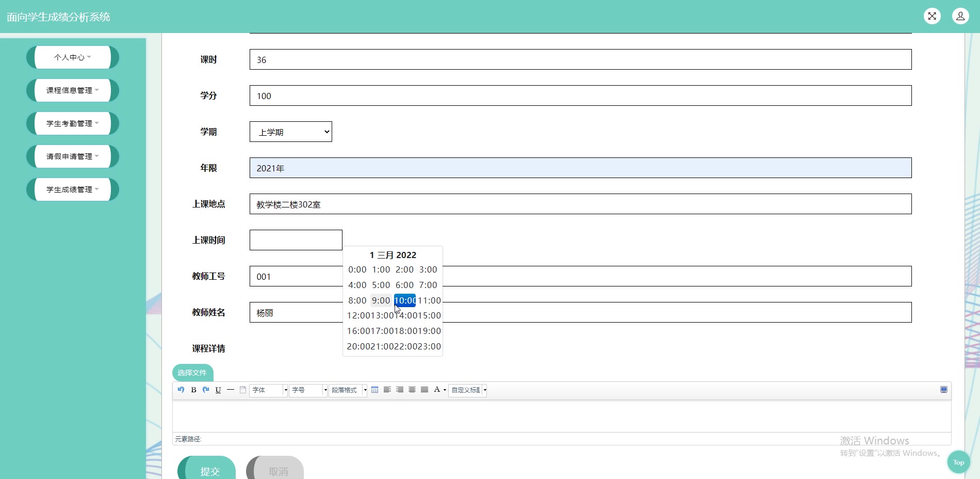The height and width of the screenshot is (479, 980).
Task: Select 8:00 in the time picker
Action: (x=357, y=300)
